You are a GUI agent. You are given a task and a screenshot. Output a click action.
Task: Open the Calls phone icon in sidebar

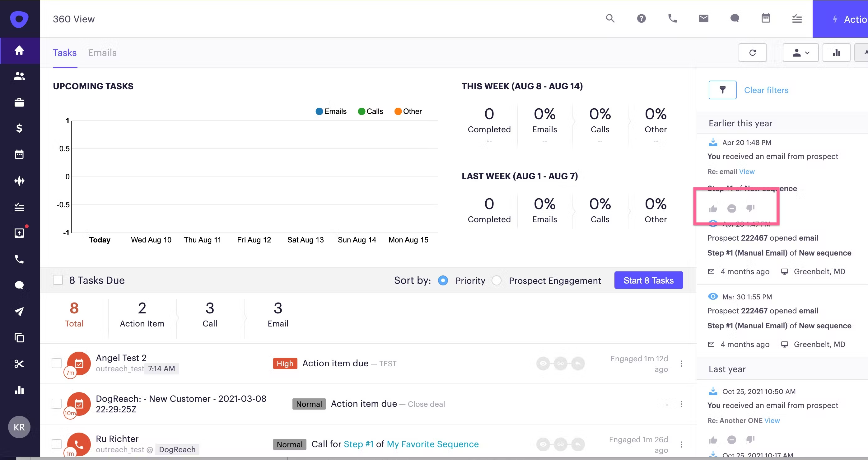[19, 259]
